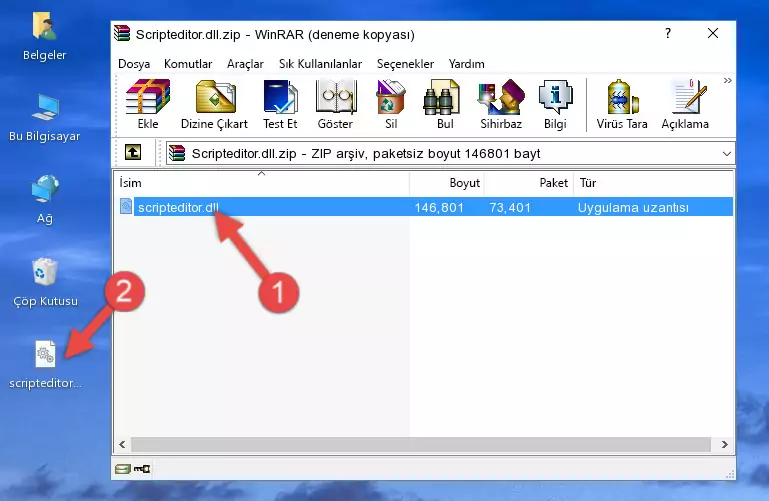This screenshot has width=769, height=501.
Task: Click the help question mark button
Action: coord(667,33)
